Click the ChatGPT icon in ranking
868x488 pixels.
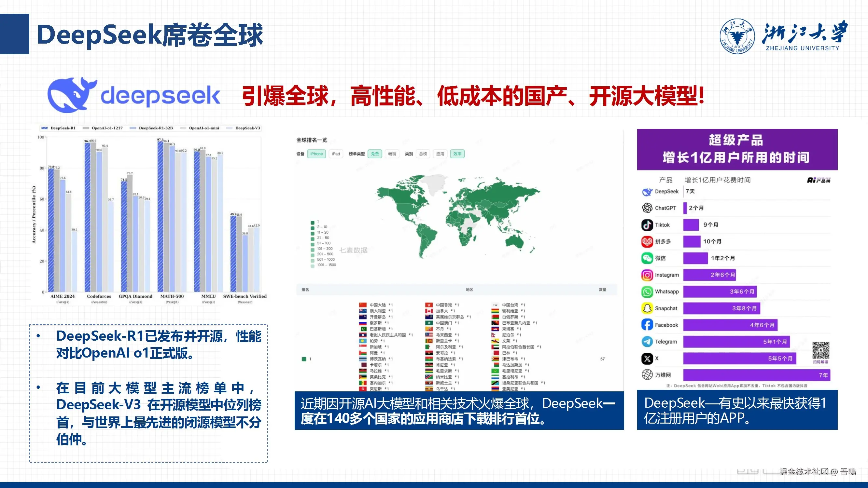[x=647, y=208]
